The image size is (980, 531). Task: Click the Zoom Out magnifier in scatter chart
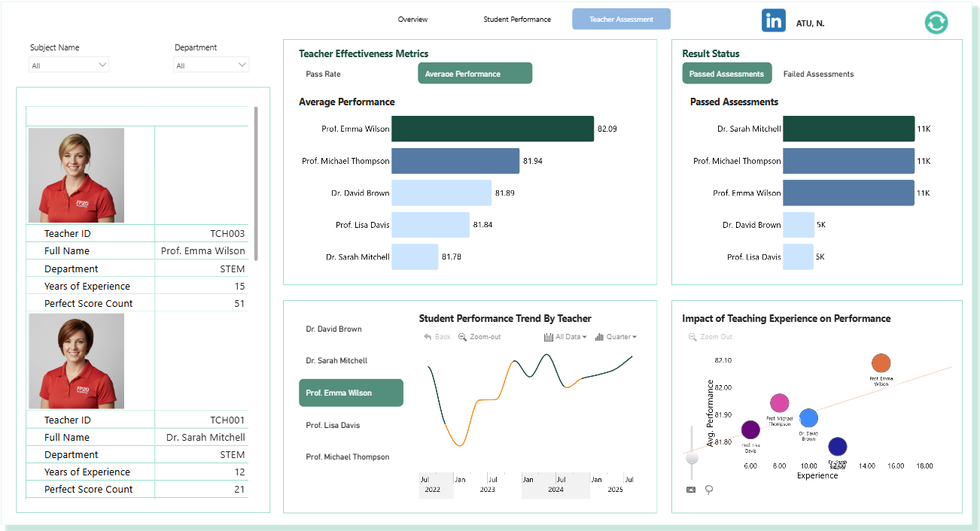tap(710, 337)
